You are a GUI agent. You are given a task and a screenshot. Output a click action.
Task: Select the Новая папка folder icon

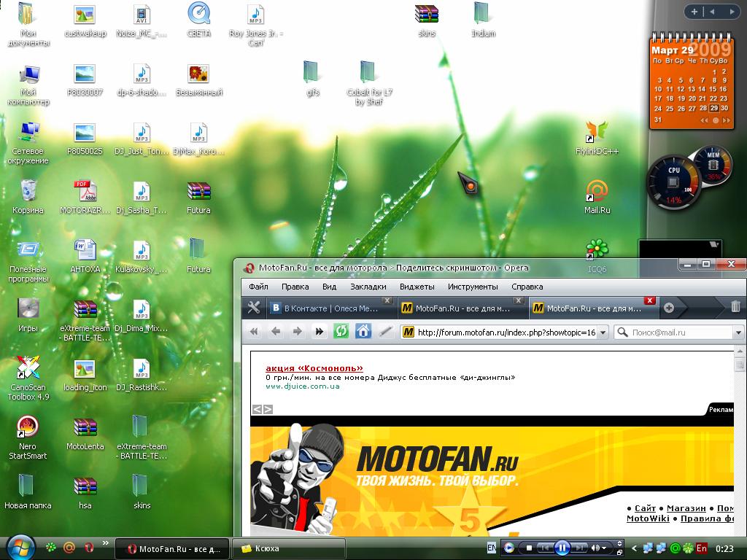28,492
